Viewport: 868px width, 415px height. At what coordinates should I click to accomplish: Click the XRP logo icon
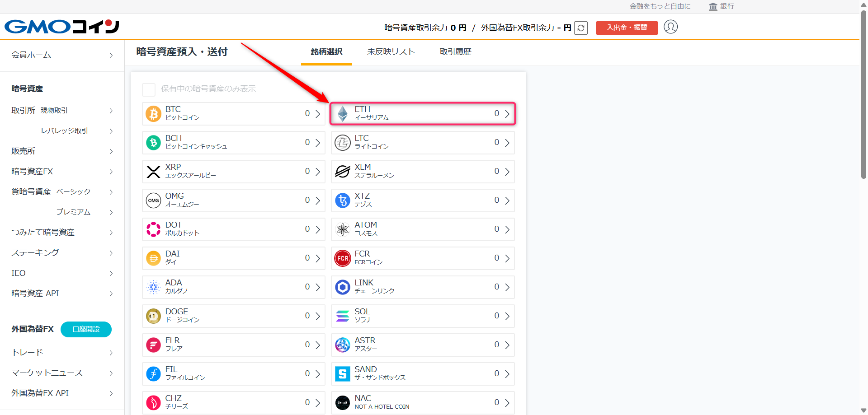(154, 172)
